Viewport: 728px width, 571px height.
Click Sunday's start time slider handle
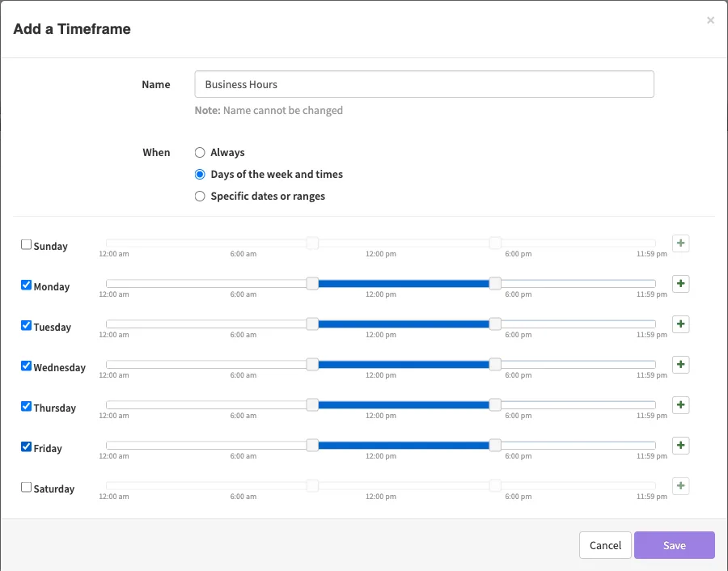(x=312, y=243)
